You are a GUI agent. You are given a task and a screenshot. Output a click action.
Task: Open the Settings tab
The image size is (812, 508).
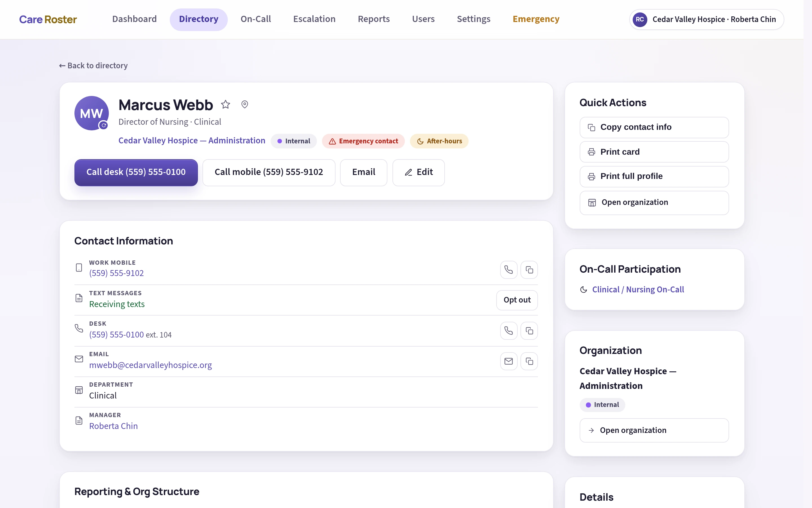[x=473, y=19]
